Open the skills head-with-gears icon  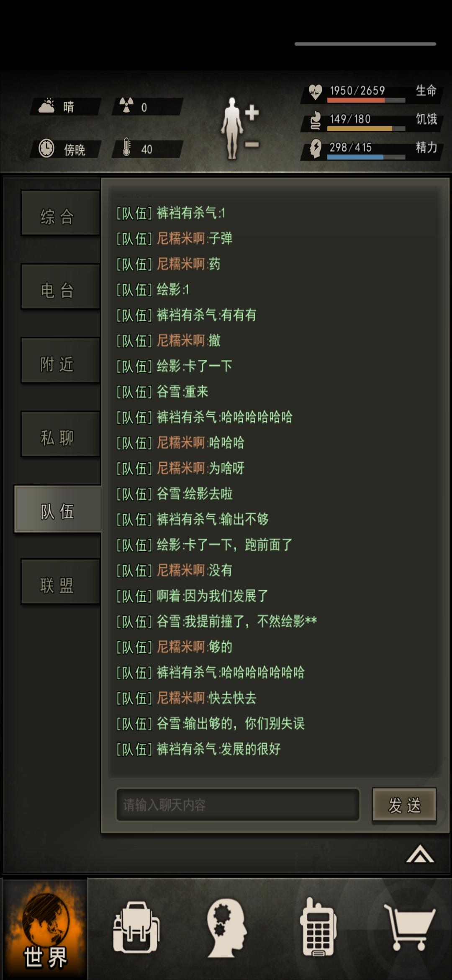[x=226, y=927]
